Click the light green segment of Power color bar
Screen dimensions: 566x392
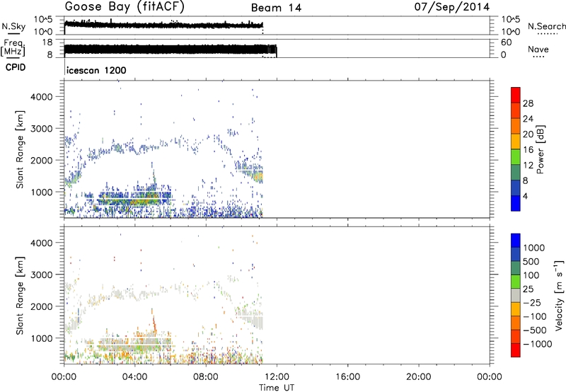(516, 156)
